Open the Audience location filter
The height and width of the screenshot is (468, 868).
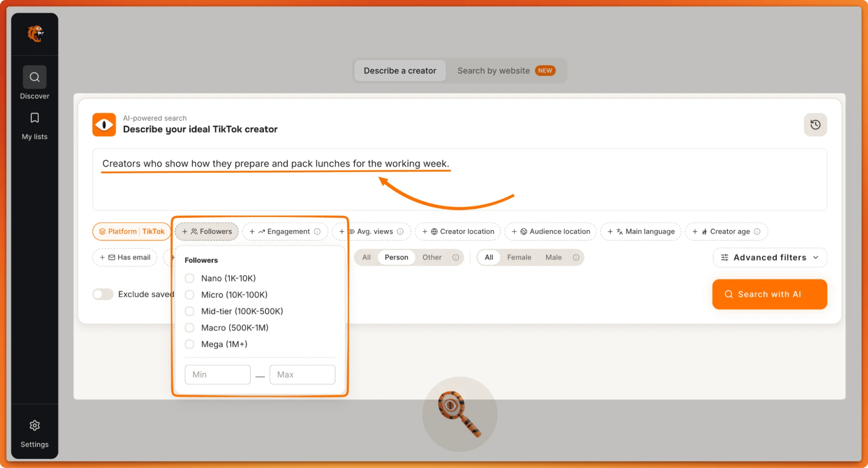tap(551, 232)
